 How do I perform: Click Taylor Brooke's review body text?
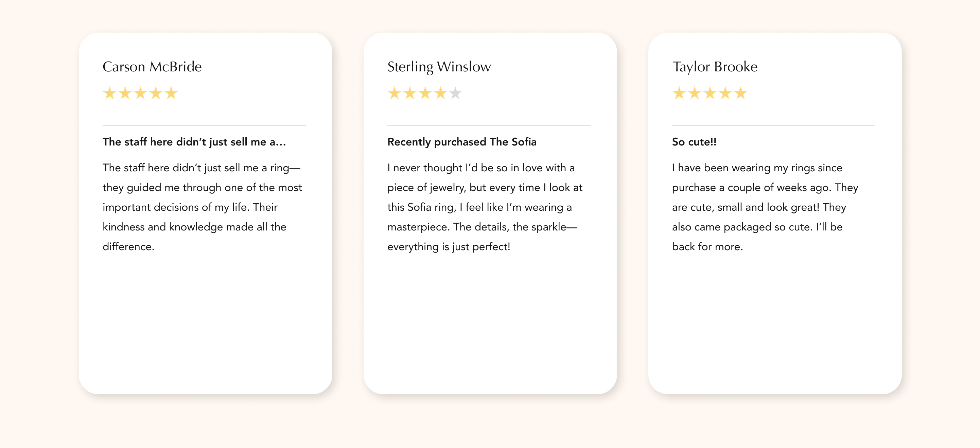pyautogui.click(x=765, y=207)
